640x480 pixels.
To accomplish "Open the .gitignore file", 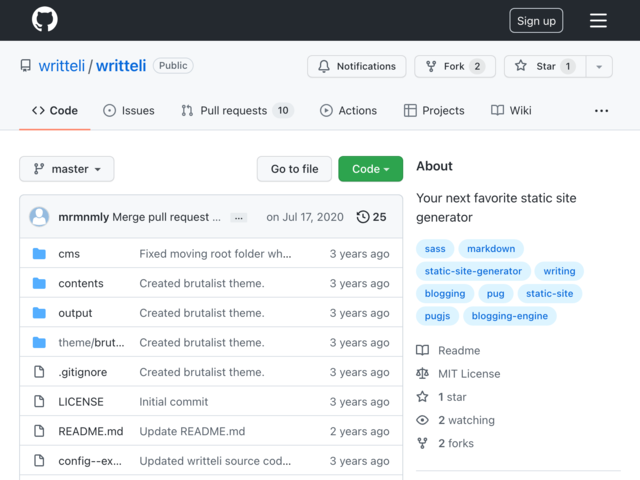I will [x=83, y=372].
